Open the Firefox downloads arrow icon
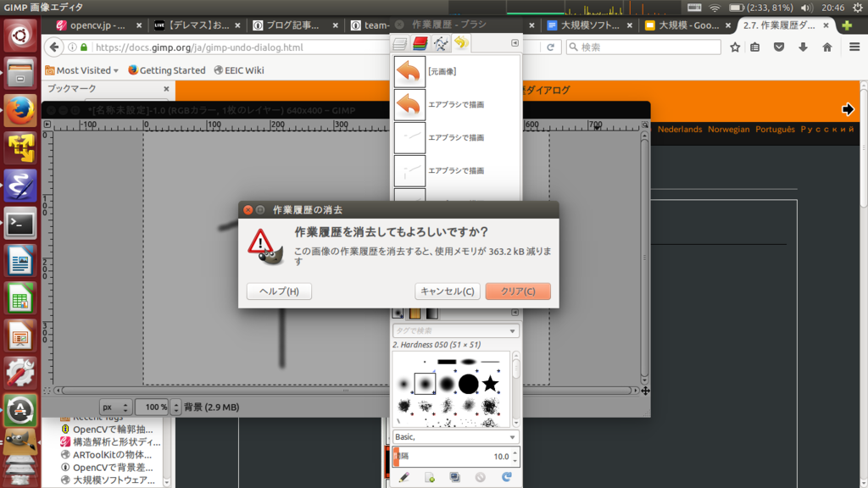Viewport: 868px width, 488px height. (x=803, y=47)
